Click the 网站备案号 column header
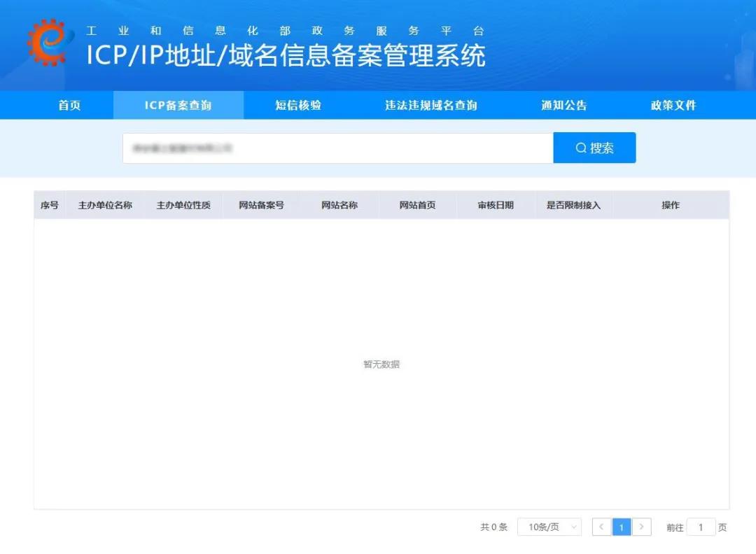Screen dimensions: 756x554 (261, 206)
